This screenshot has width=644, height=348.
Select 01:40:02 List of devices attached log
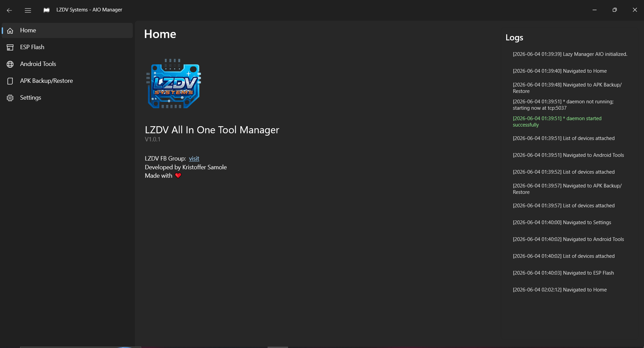click(x=564, y=256)
